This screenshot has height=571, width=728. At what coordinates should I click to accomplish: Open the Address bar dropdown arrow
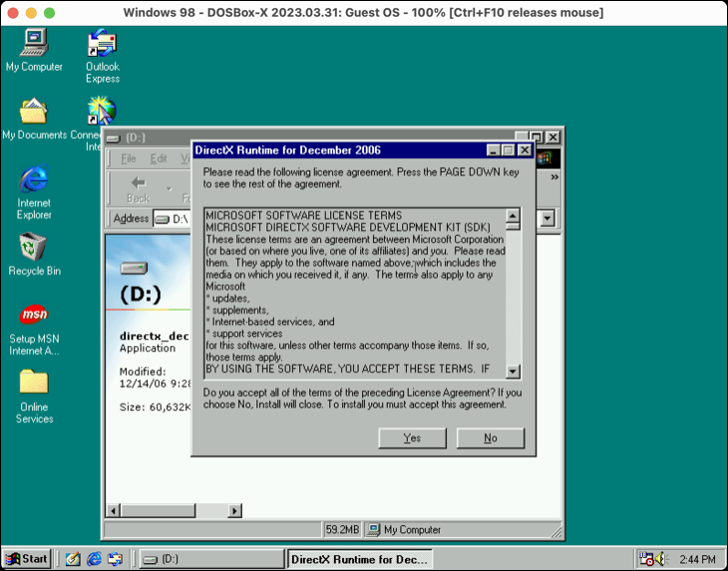547,218
